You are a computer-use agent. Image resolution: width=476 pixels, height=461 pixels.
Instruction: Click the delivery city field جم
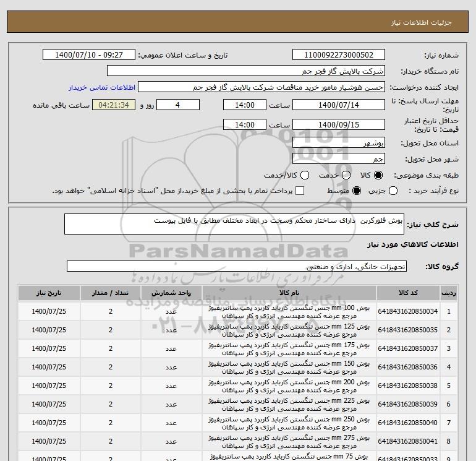pyautogui.click(x=339, y=158)
